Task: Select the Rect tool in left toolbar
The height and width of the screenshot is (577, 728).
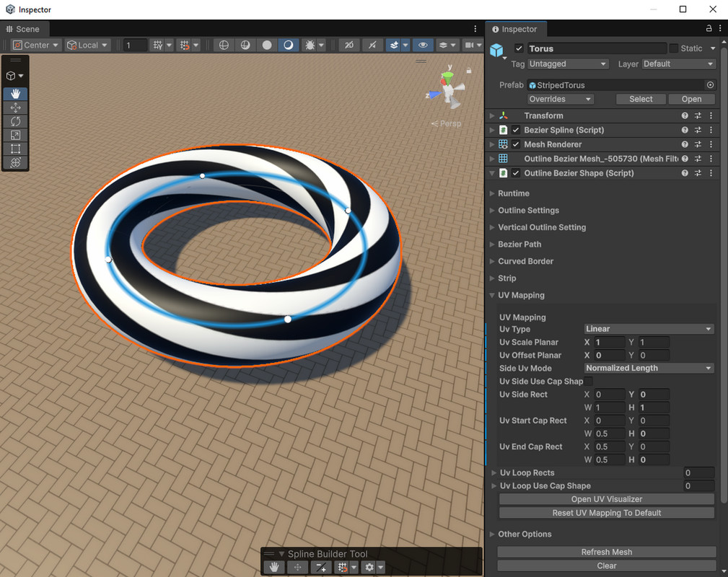Action: pyautogui.click(x=15, y=149)
